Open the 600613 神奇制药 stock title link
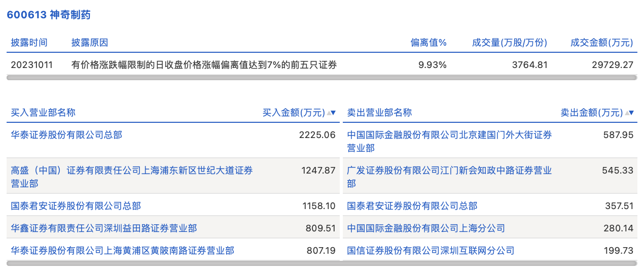The height and width of the screenshot is (272, 644). point(49,15)
